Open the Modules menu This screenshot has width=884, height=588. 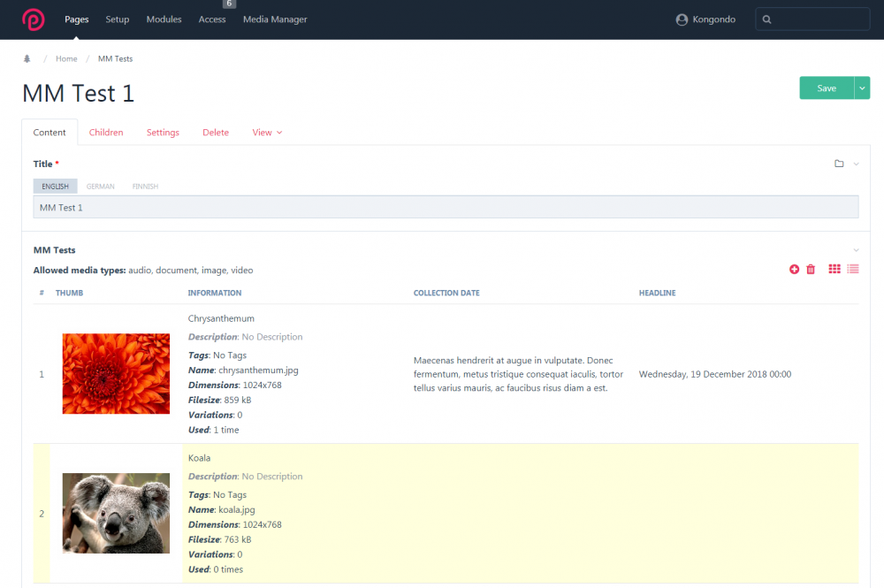164,19
